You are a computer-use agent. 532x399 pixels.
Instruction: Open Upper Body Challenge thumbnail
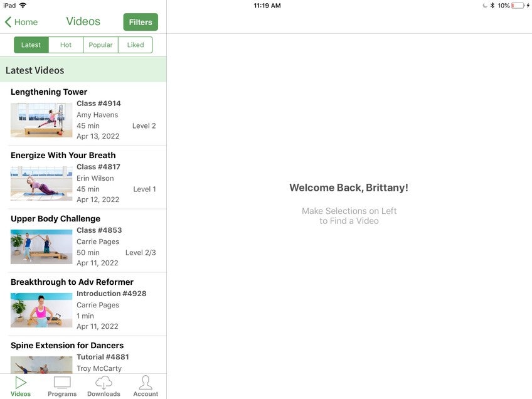[41, 247]
